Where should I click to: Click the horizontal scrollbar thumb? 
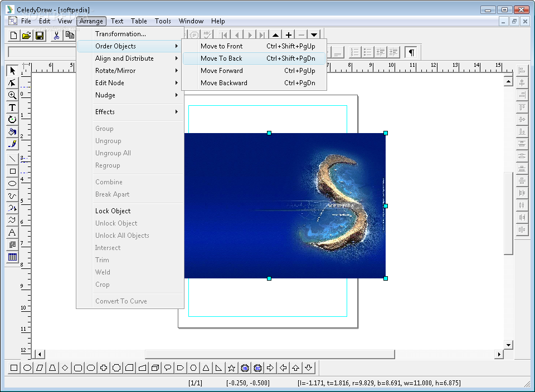(x=270, y=355)
